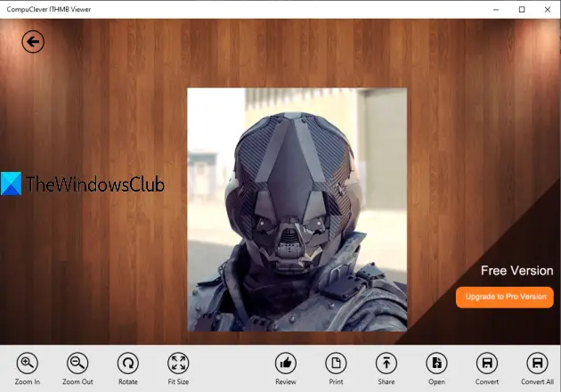Click the Zoom Out magnifier icon

(77, 363)
